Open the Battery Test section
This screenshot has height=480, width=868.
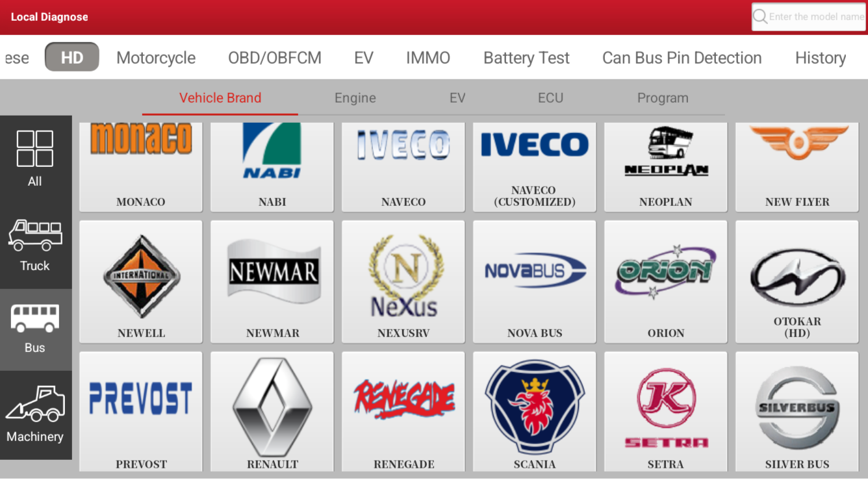click(x=526, y=57)
